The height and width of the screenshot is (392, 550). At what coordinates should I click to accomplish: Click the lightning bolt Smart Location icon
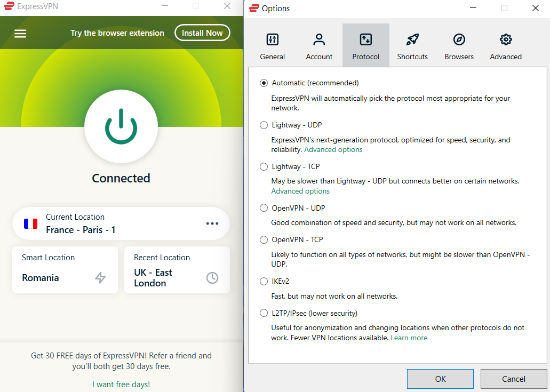[x=100, y=277]
